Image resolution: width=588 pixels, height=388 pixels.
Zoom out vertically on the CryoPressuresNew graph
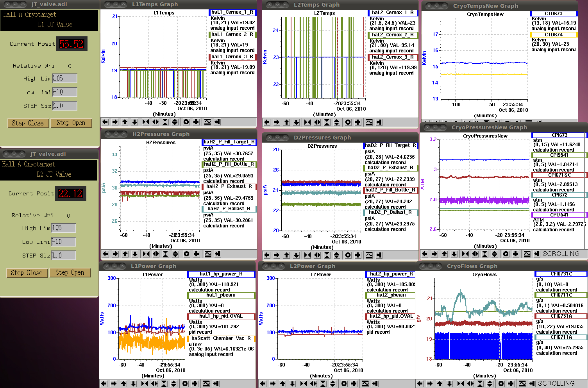tap(495, 254)
